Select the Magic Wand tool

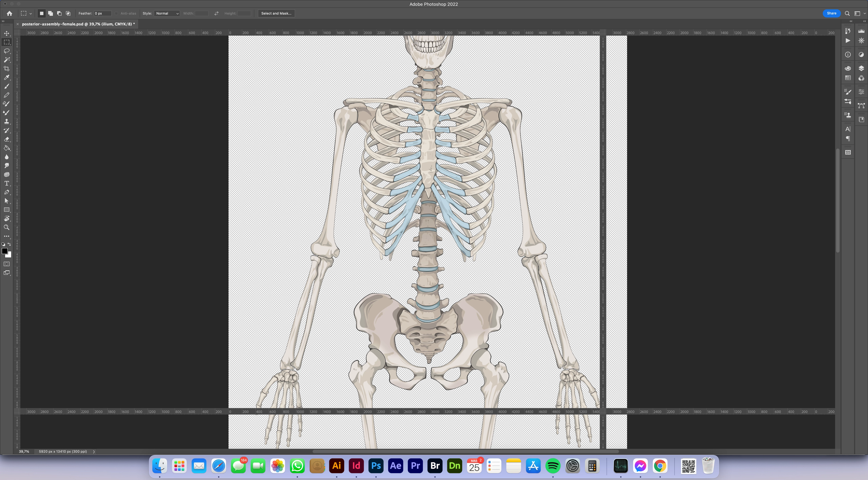pos(6,60)
